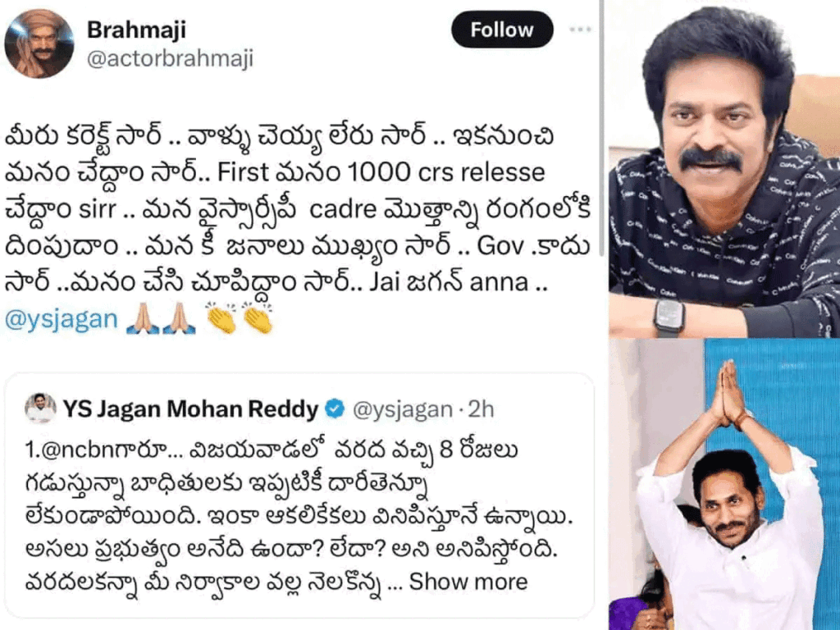Open Brahmaji's profile avatar picture
Screen dimensions: 840x630
pos(39,43)
